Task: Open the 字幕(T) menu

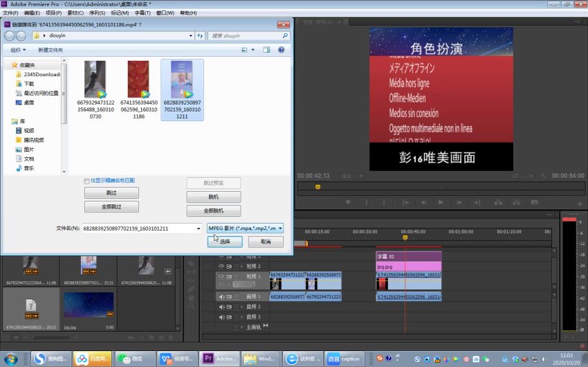Action: coord(143,12)
